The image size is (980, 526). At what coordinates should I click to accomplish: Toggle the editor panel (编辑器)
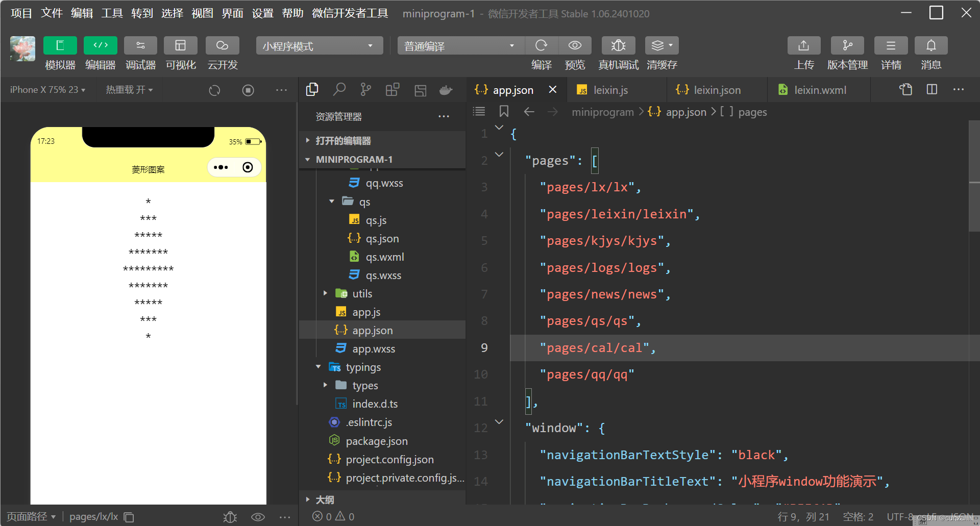(100, 45)
